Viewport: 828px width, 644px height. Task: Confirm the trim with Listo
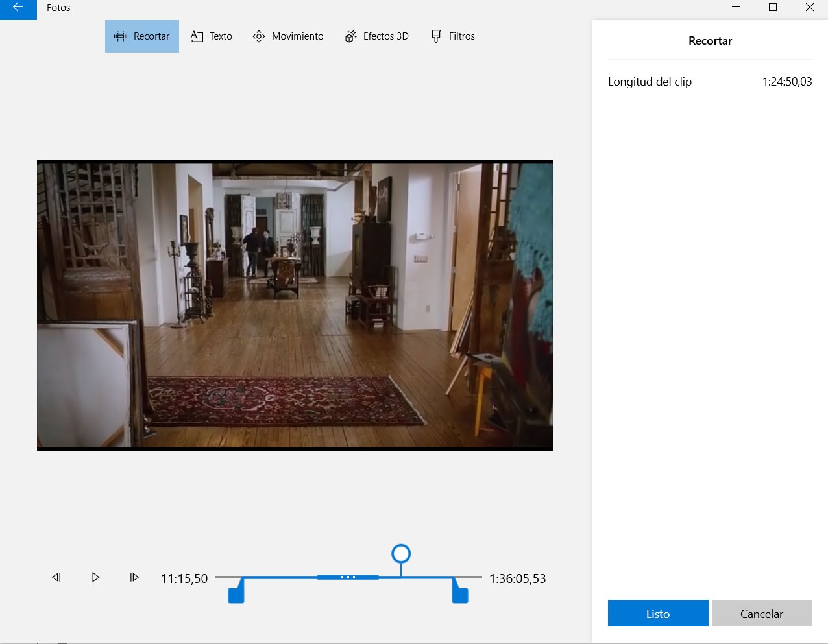(658, 614)
